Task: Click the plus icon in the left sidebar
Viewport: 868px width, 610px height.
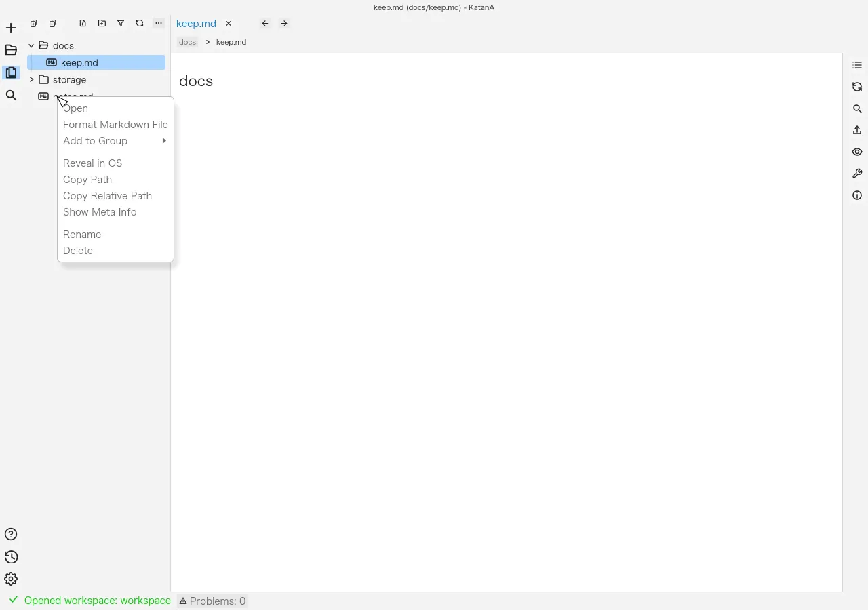Action: click(x=11, y=28)
